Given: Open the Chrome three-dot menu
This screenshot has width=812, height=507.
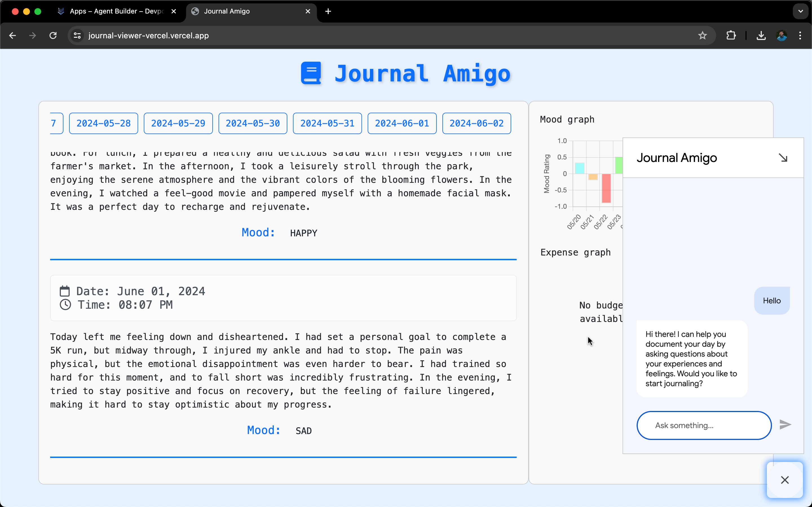Looking at the screenshot, I should 800,35.
